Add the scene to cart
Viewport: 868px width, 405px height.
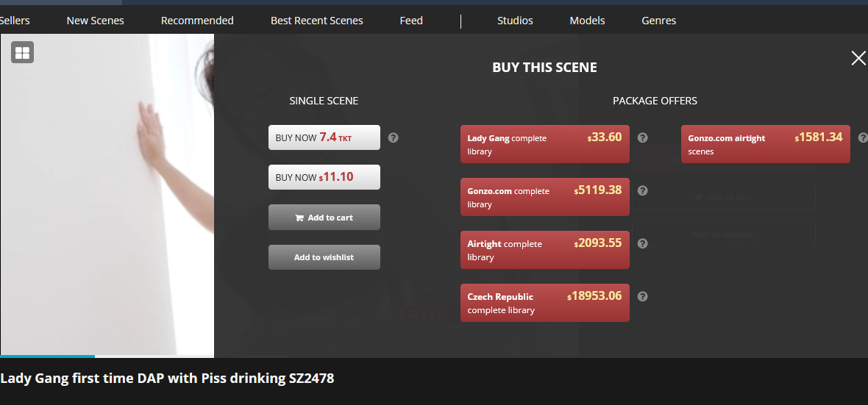pyautogui.click(x=324, y=218)
